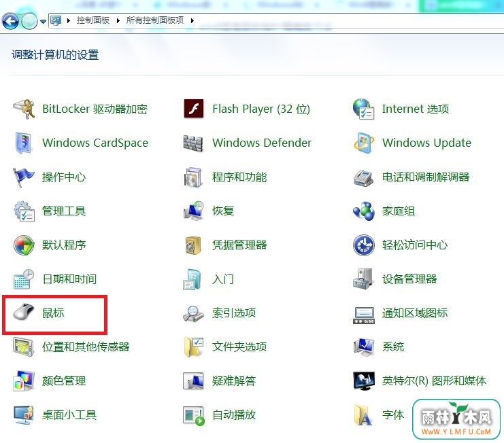Screen dimensions: 504x443
Task: Click the address bar computer icon
Action: coord(56,20)
